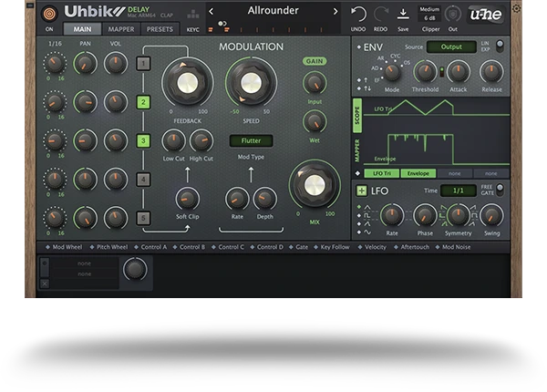This screenshot has width=547, height=392.
Task: Click the large MIX knob
Action: pos(314,187)
